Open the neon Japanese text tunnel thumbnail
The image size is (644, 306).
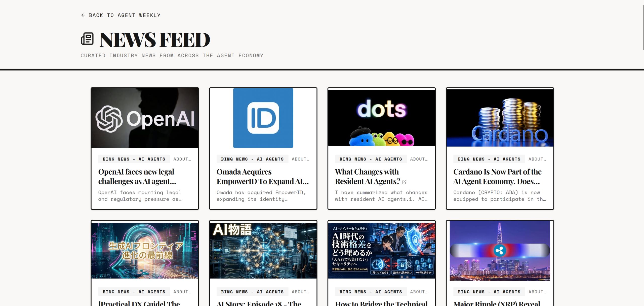145,250
